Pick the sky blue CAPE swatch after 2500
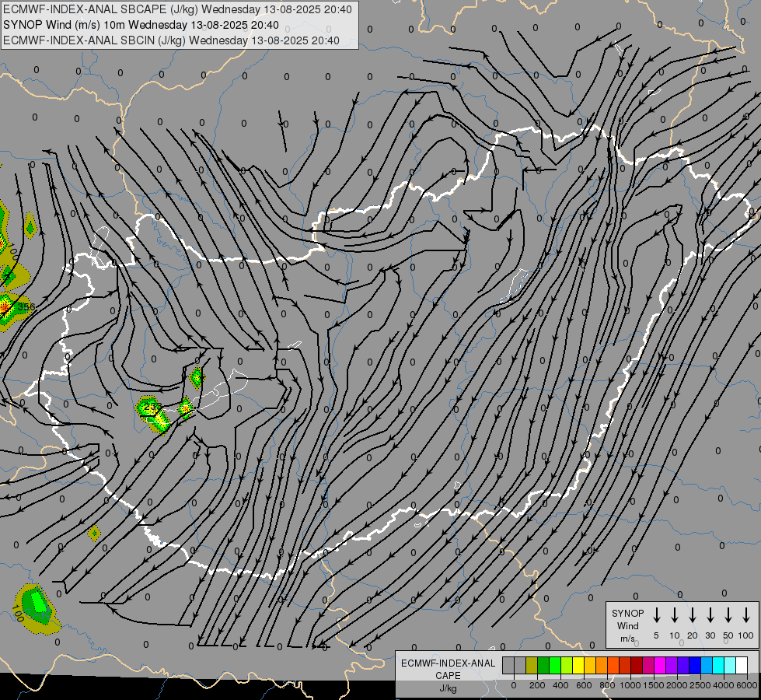 coord(707,665)
